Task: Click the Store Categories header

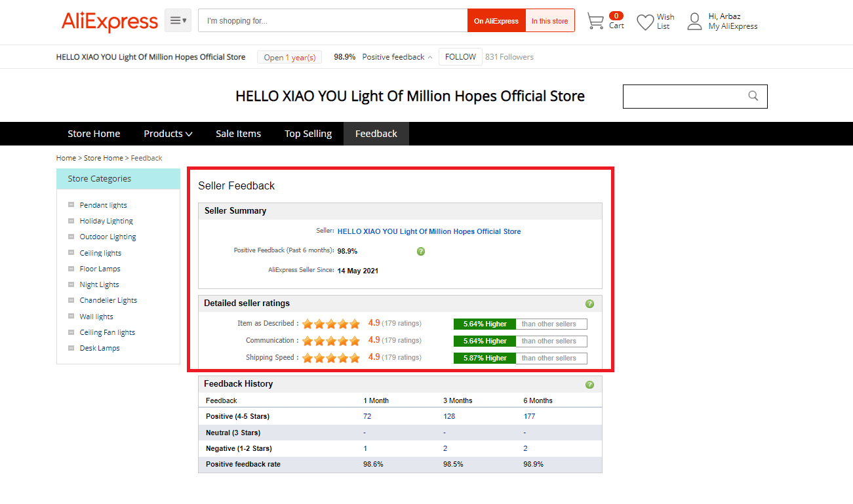Action: (x=118, y=179)
